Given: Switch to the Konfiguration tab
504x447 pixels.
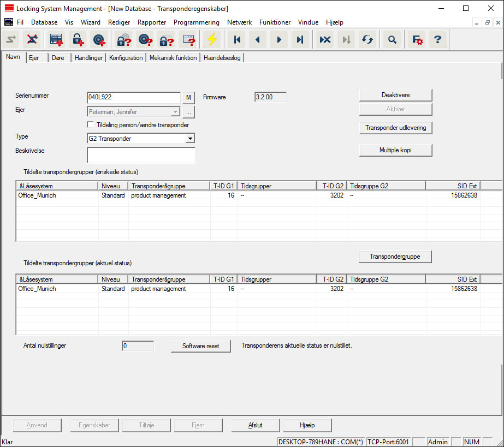Looking at the screenshot, I should pyautogui.click(x=126, y=58).
